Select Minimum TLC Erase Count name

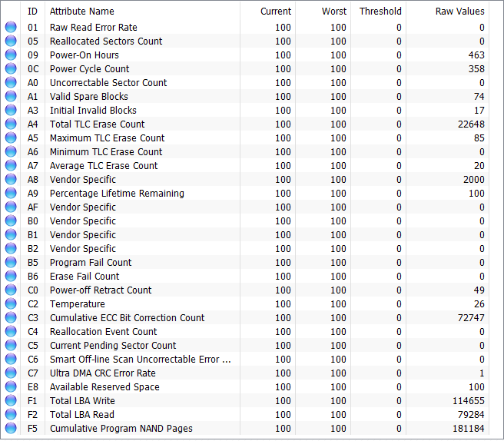click(106, 151)
